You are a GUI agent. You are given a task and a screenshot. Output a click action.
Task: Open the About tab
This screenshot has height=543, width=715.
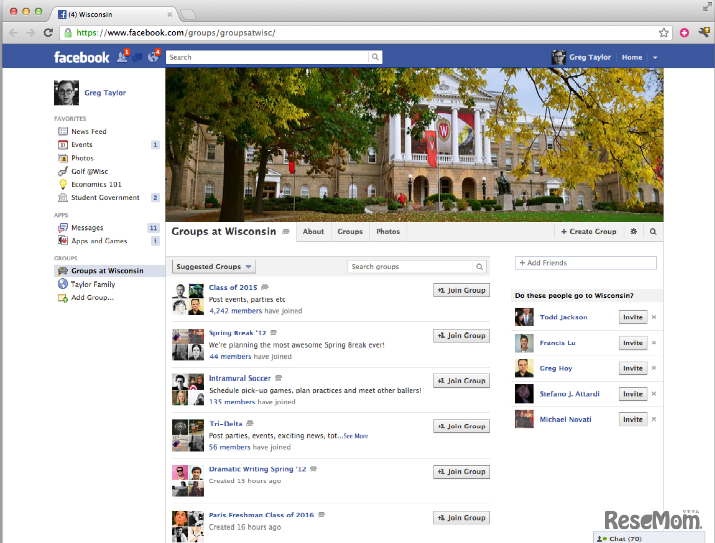tap(313, 232)
